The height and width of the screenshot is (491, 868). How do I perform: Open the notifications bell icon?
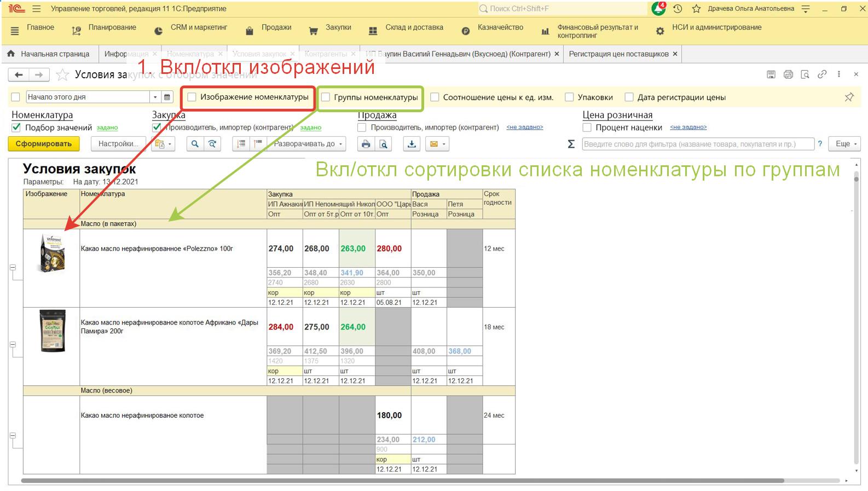coord(658,9)
